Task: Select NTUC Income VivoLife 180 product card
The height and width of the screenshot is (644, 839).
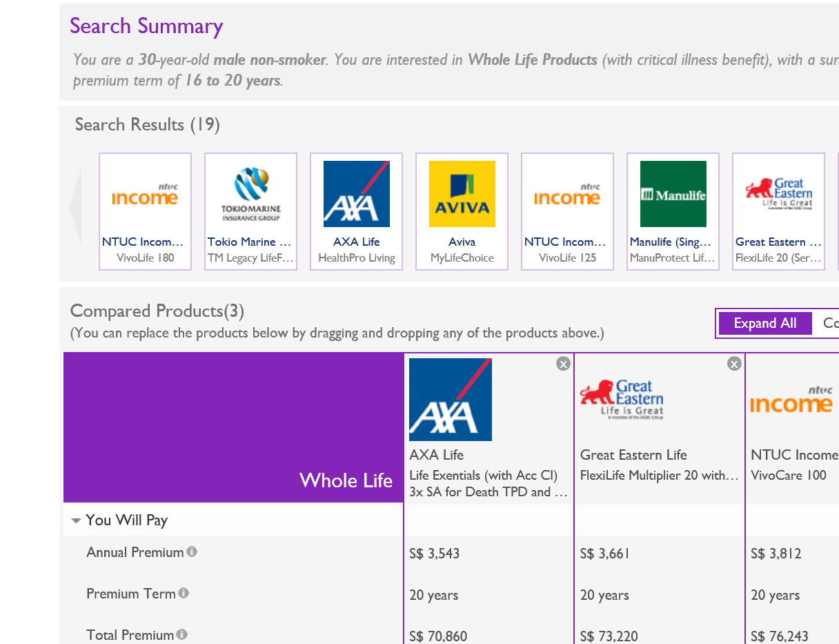Action: (145, 211)
